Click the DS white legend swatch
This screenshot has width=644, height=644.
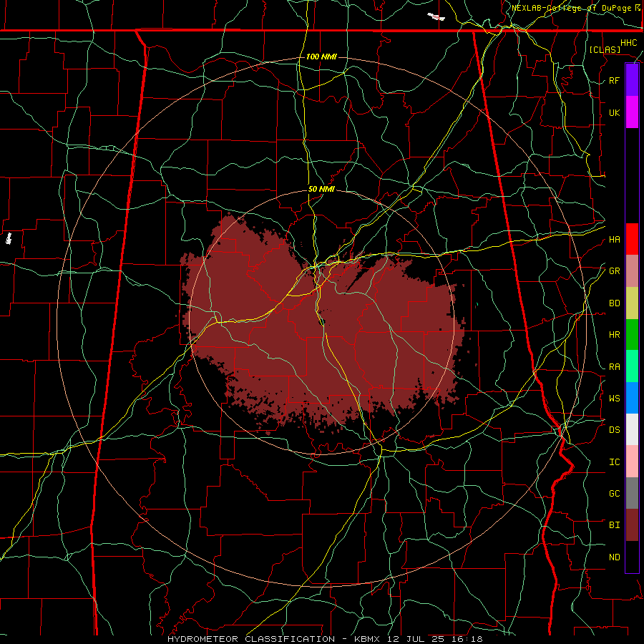(632, 429)
